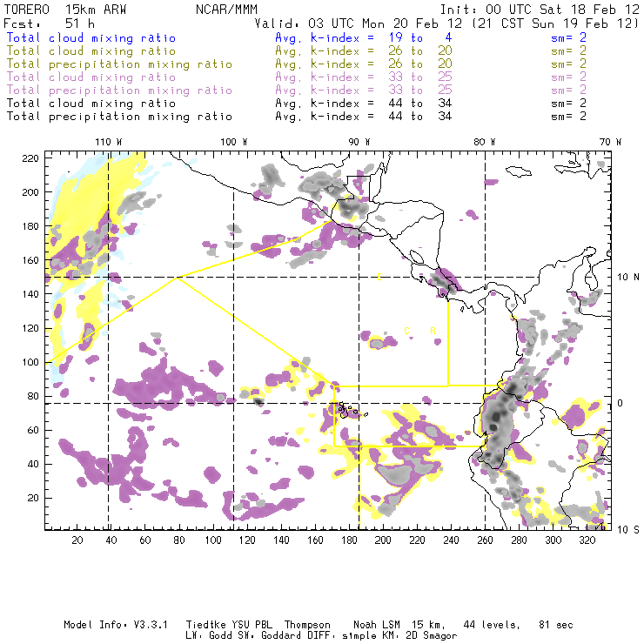Select the pink 'Total cloud mixing ratio' legend label

[91, 77]
